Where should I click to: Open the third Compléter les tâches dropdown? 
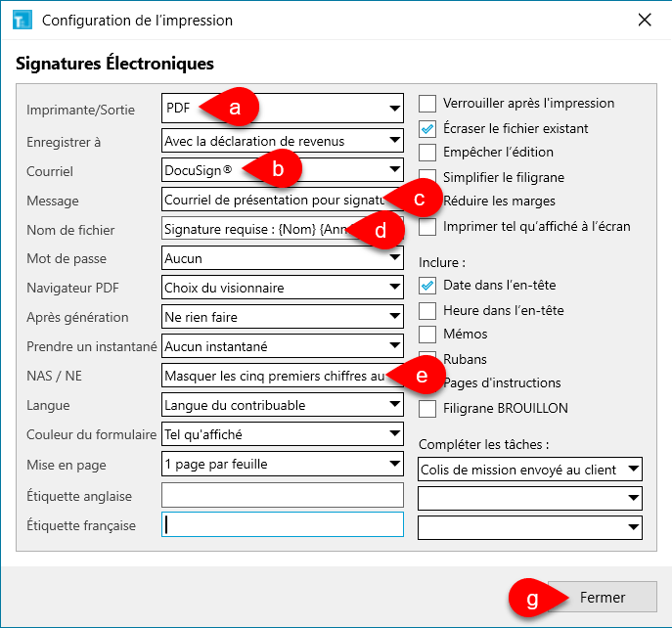coord(530,527)
